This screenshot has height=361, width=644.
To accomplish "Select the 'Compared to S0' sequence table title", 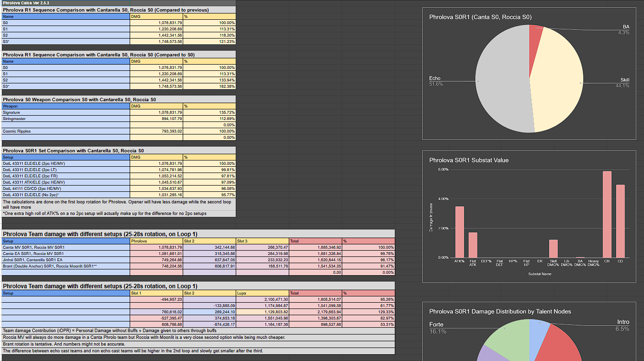I will (119, 54).
